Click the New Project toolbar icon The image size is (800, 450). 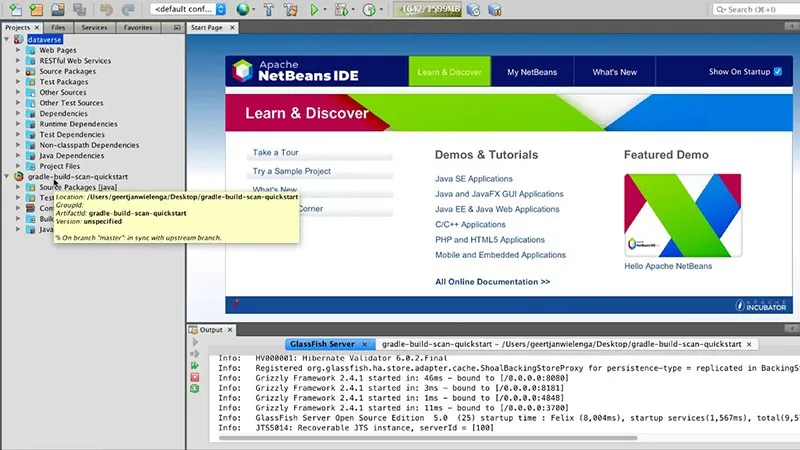(36, 9)
